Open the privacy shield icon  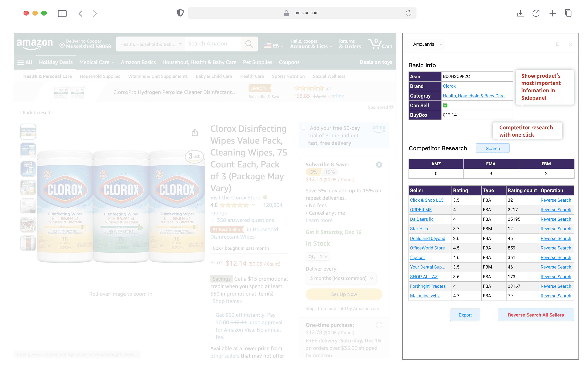tap(180, 13)
